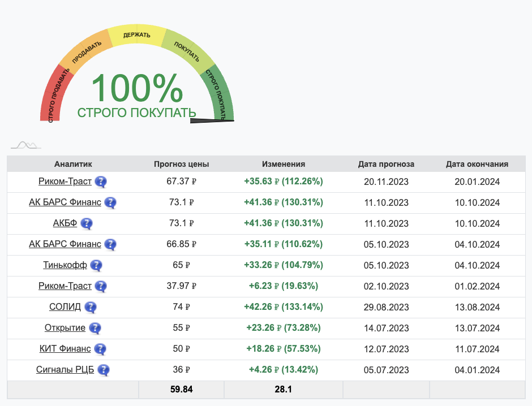Click the 100% gauge value

(x=137, y=88)
